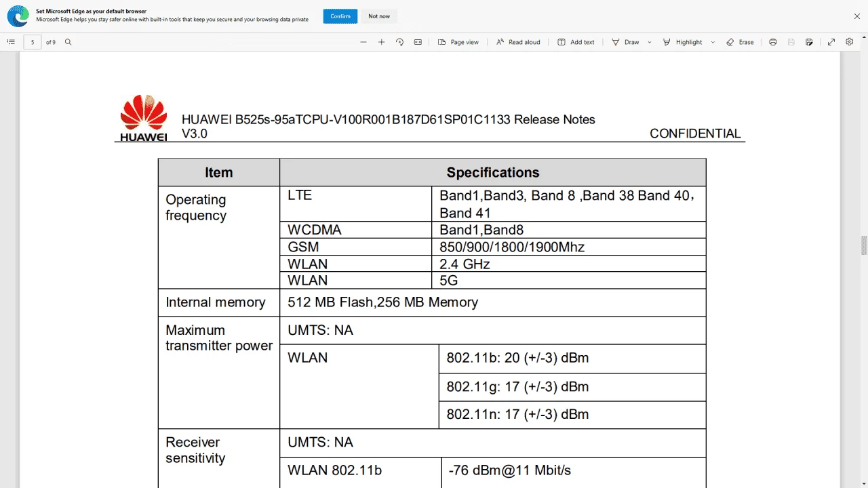Open the find search tool
The height and width of the screenshot is (488, 868).
click(x=68, y=42)
